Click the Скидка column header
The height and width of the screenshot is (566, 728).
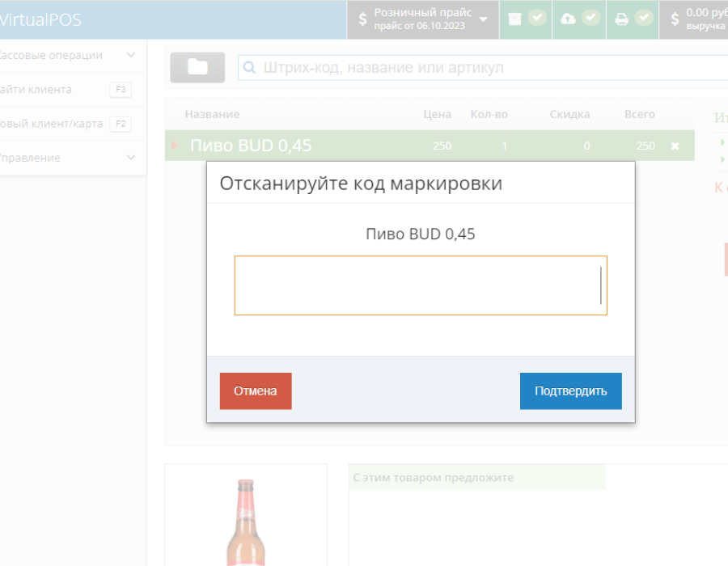569,114
